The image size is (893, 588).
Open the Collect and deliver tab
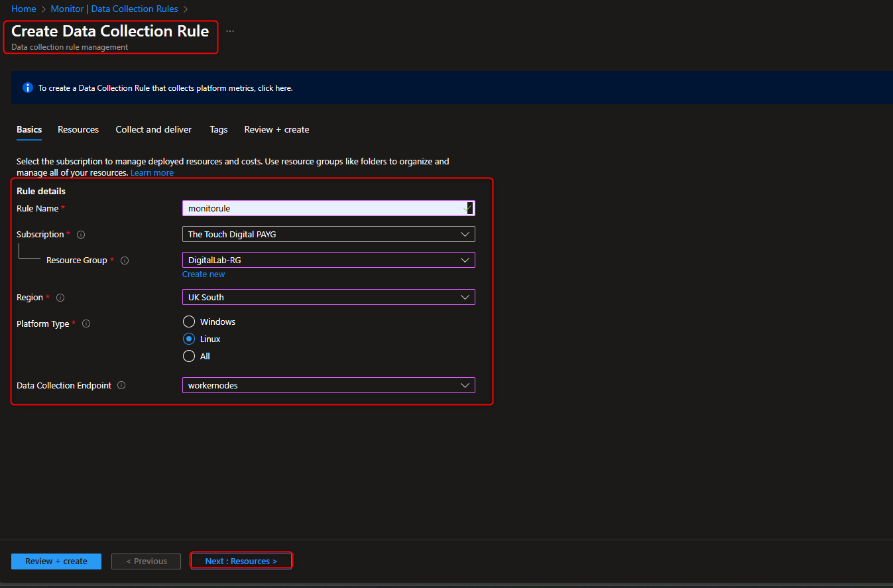153,129
